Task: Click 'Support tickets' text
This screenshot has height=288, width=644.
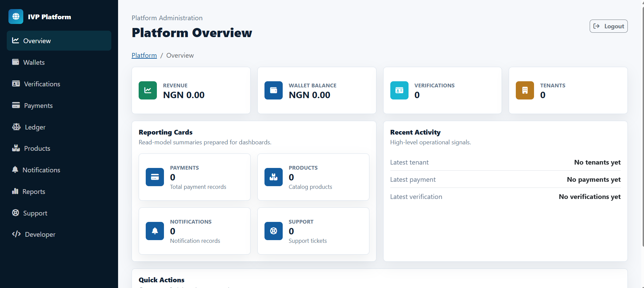Action: (x=308, y=241)
